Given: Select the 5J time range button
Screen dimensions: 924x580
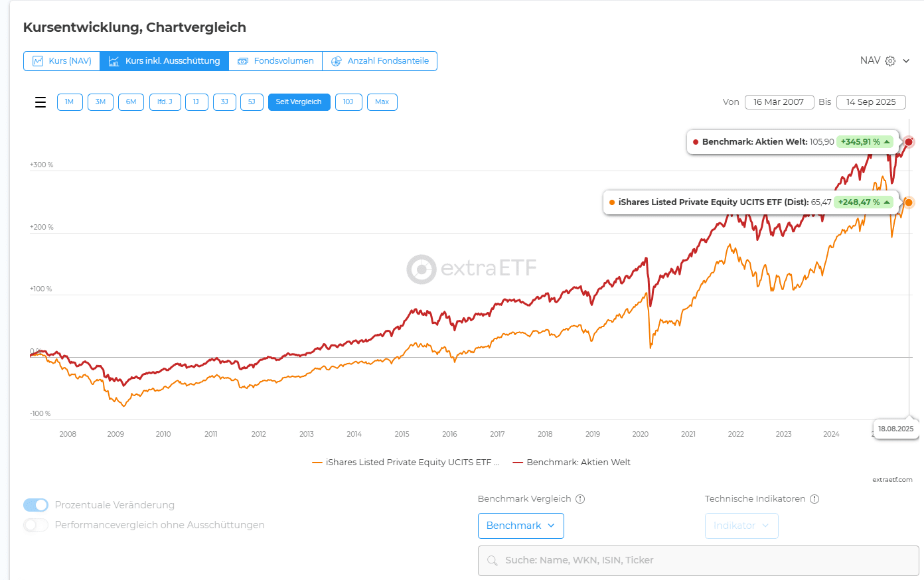Looking at the screenshot, I should (x=252, y=102).
